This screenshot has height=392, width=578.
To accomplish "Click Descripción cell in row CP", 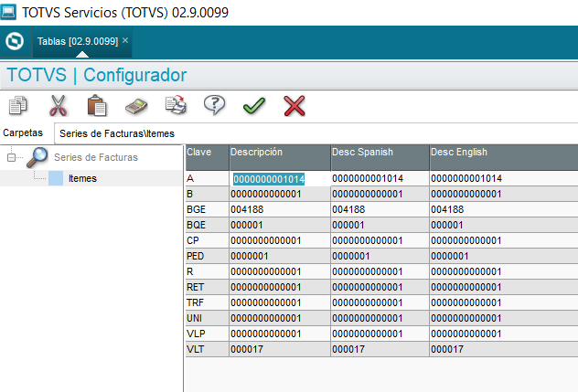I will click(280, 240).
